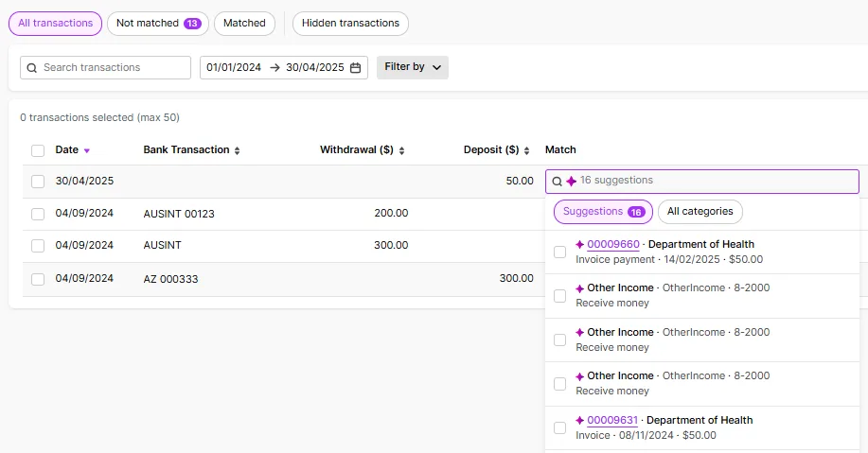
Task: Select the AUSINT 00123 row checkbox
Action: coord(38,214)
